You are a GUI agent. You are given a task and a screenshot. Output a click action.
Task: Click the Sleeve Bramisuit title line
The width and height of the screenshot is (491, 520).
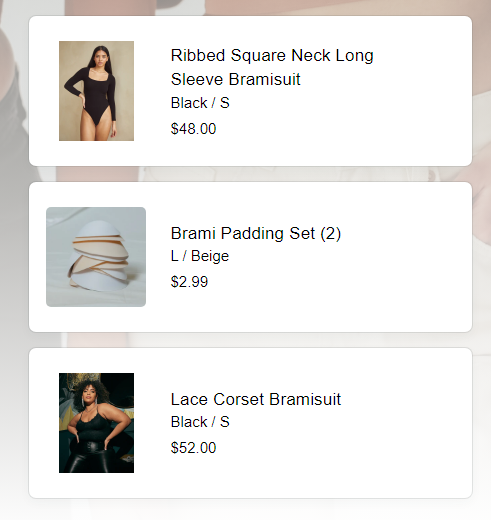coord(235,79)
